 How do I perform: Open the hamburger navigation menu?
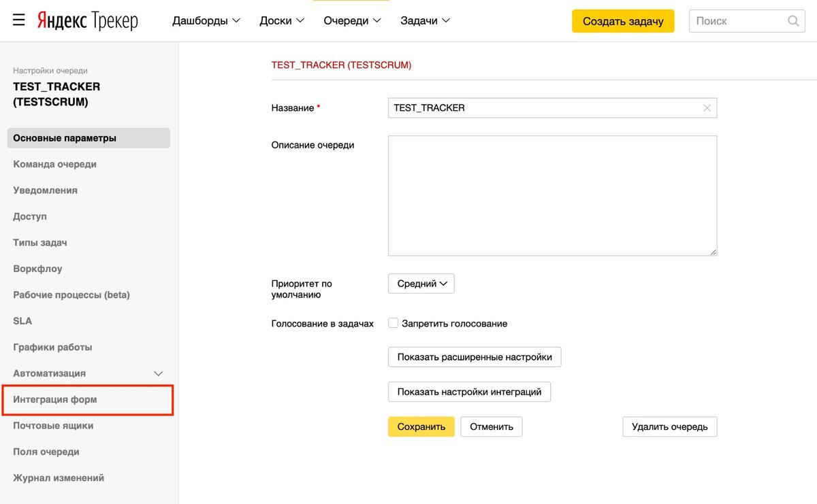point(18,19)
